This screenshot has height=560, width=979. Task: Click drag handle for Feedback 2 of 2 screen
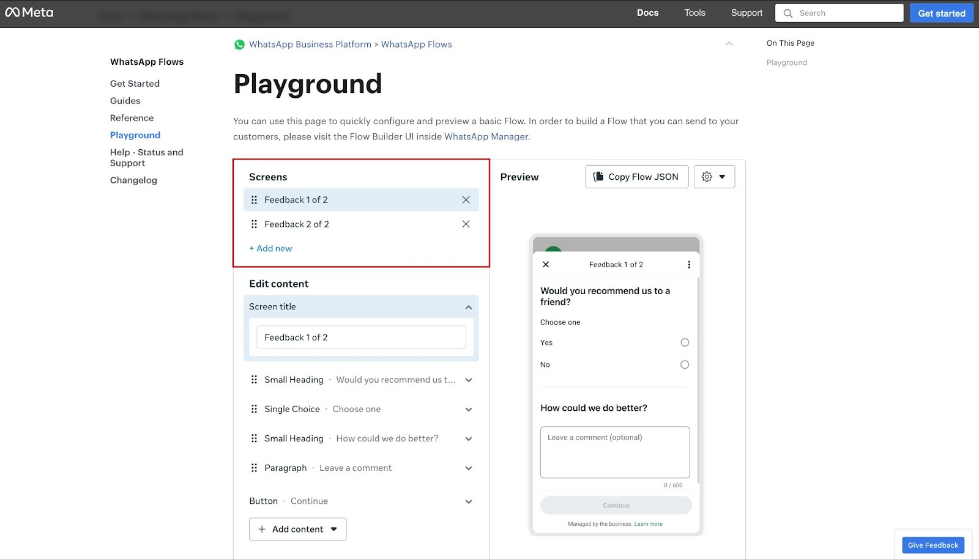254,224
